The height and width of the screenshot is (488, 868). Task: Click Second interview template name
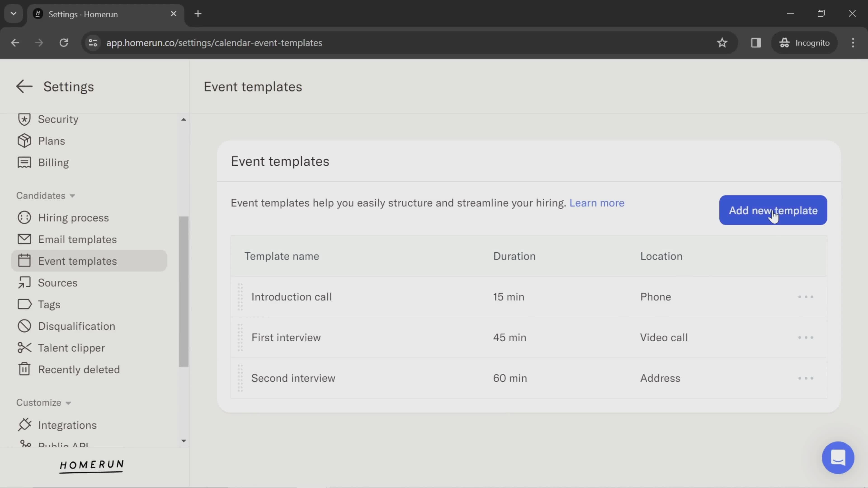[293, 378]
